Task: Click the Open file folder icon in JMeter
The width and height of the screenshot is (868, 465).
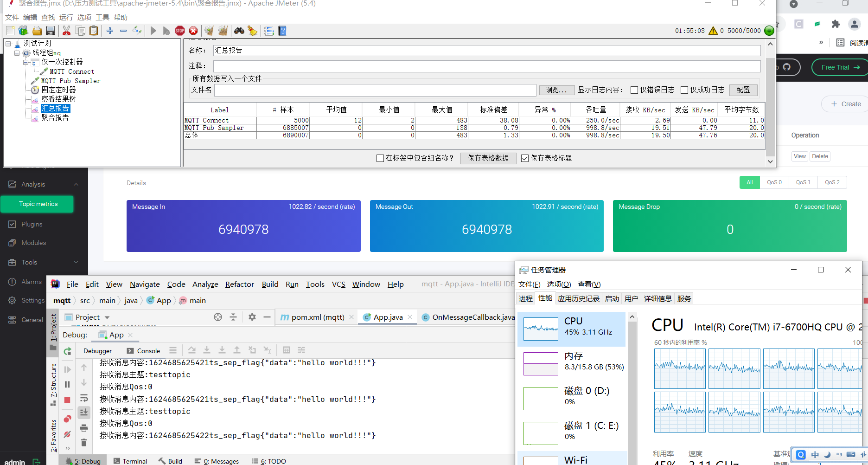Action: pyautogui.click(x=37, y=31)
